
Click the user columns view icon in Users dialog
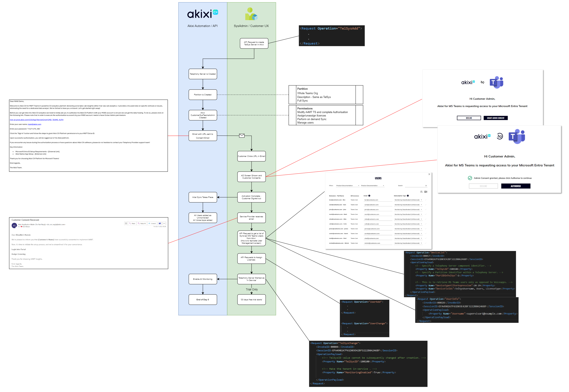coord(426,192)
